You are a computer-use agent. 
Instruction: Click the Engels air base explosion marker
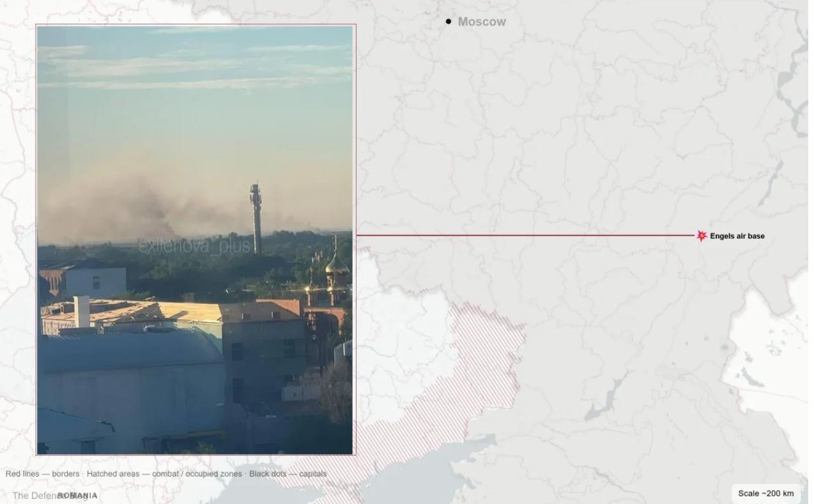point(702,236)
